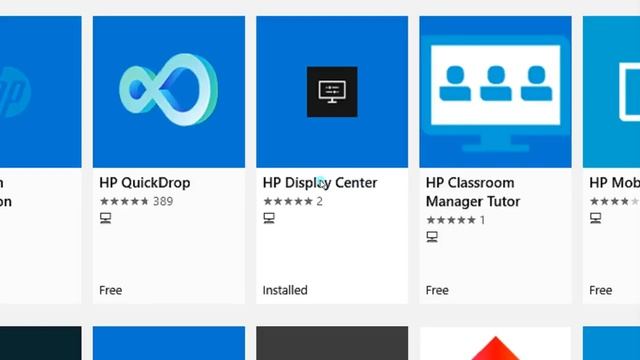Open the HP Classroom Manager Tutor tile image

point(496,92)
